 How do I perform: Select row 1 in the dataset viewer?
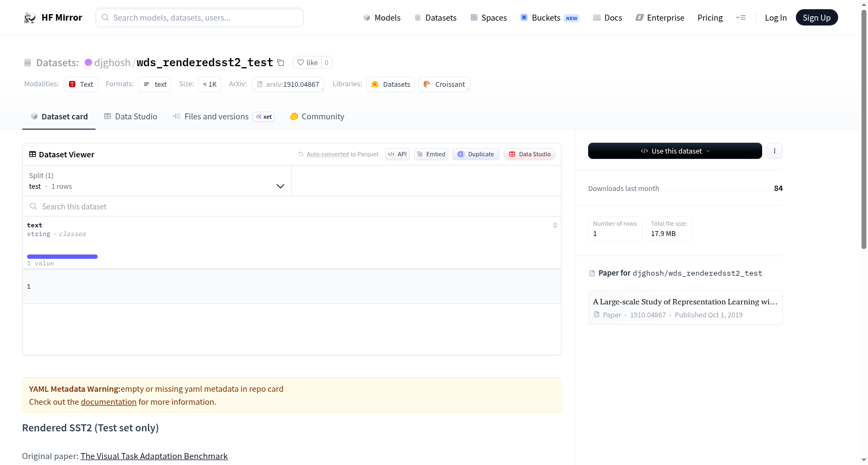[x=292, y=286]
